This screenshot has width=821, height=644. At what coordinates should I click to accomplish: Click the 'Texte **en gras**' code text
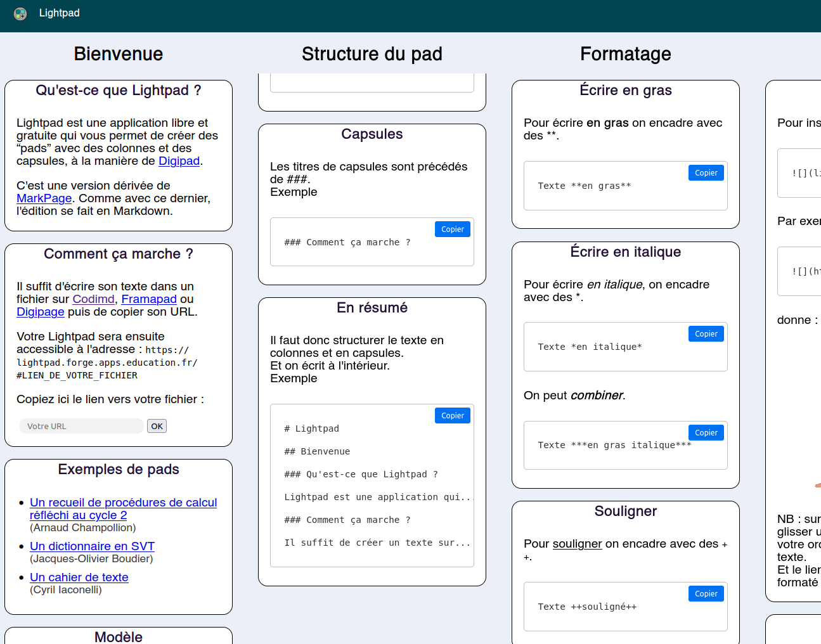coord(584,186)
